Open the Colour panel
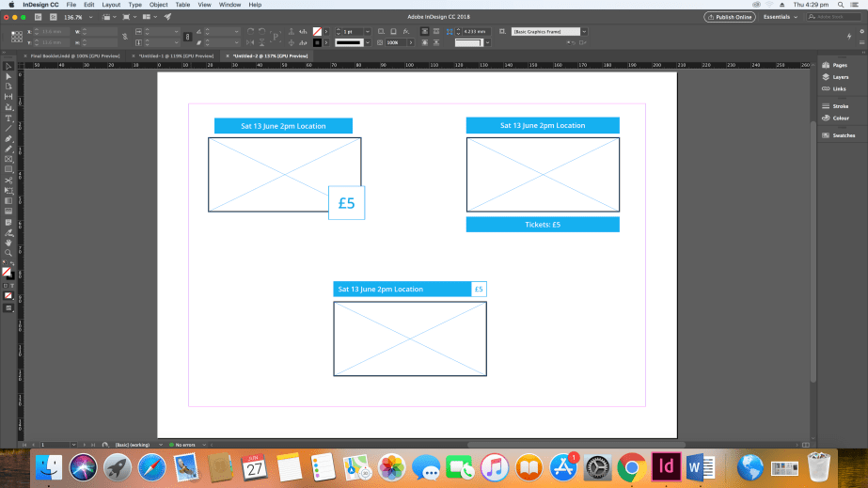 pyautogui.click(x=836, y=118)
